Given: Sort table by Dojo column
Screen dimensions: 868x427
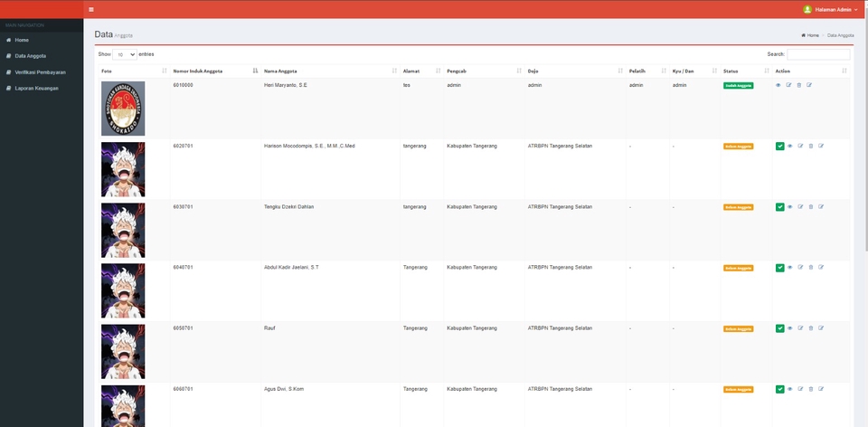Looking at the screenshot, I should 575,71.
